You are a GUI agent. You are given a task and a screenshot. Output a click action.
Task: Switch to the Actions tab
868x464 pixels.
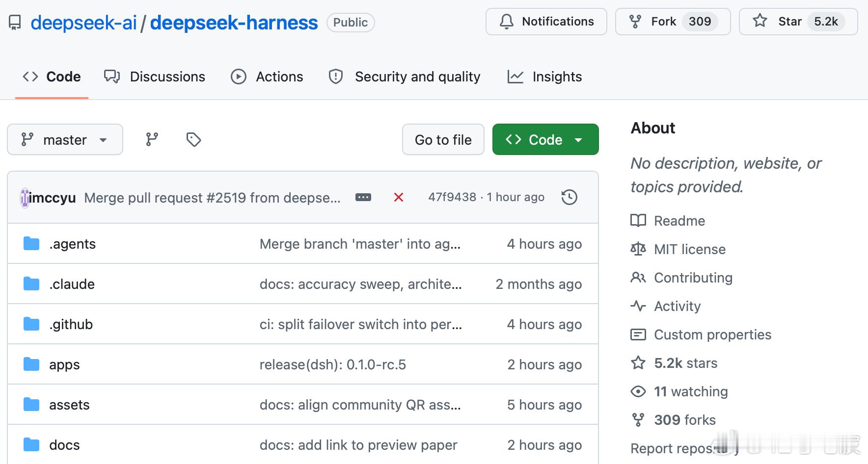[267, 77]
